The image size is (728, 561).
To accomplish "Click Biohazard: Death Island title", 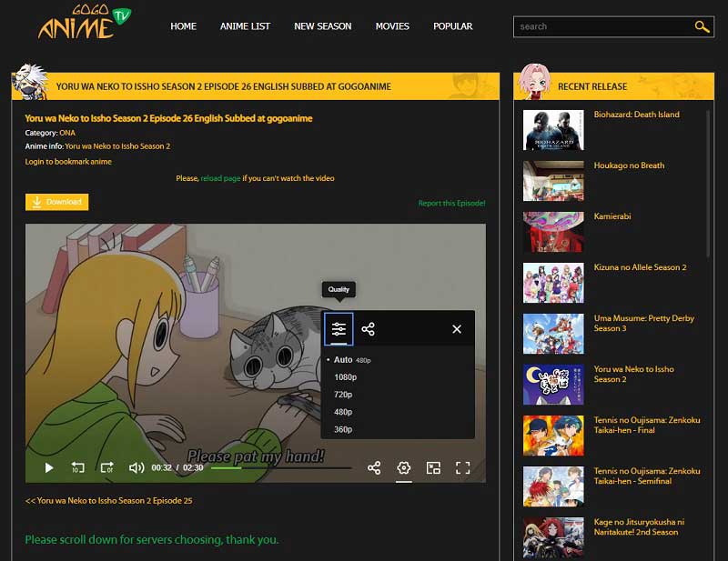I will 636,115.
